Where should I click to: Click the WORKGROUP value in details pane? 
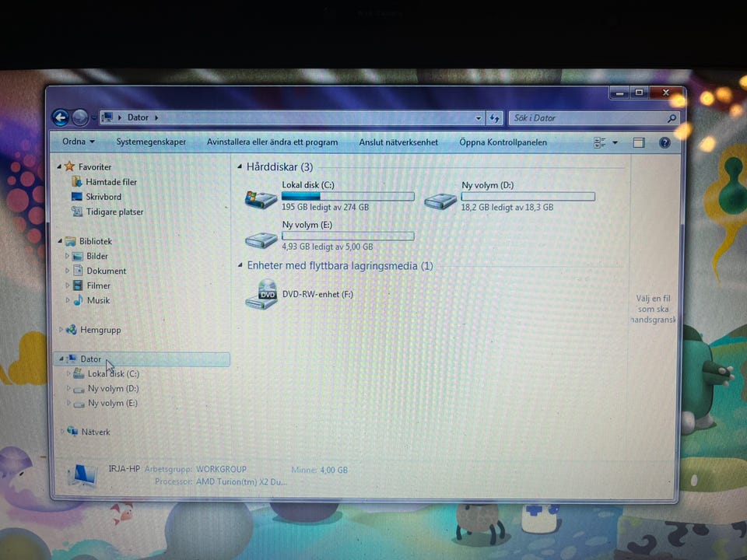click(x=221, y=469)
